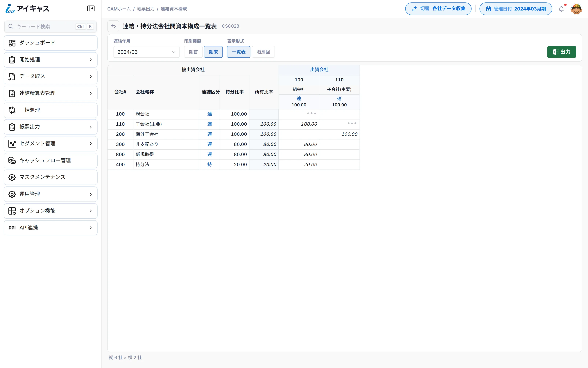588x368 pixels.
Task: Click the セグメント管理 chart icon
Action: tap(12, 144)
